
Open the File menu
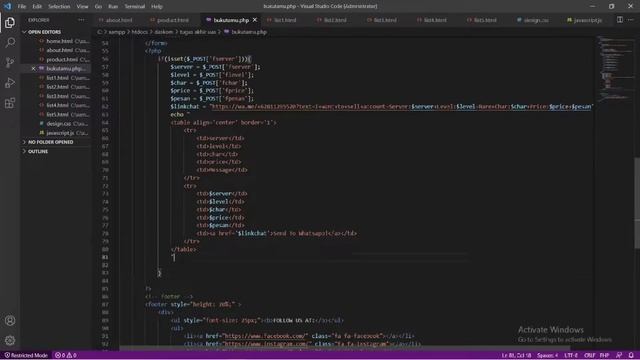coord(22,7)
